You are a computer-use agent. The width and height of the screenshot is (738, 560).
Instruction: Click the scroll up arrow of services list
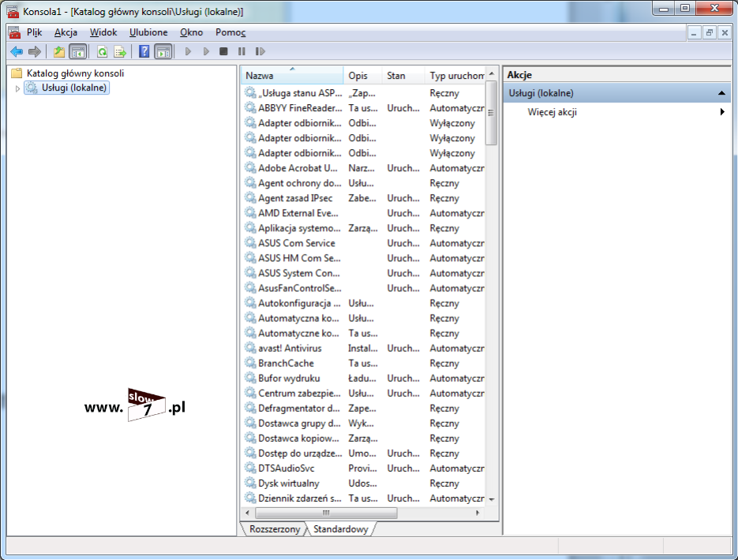(x=492, y=74)
